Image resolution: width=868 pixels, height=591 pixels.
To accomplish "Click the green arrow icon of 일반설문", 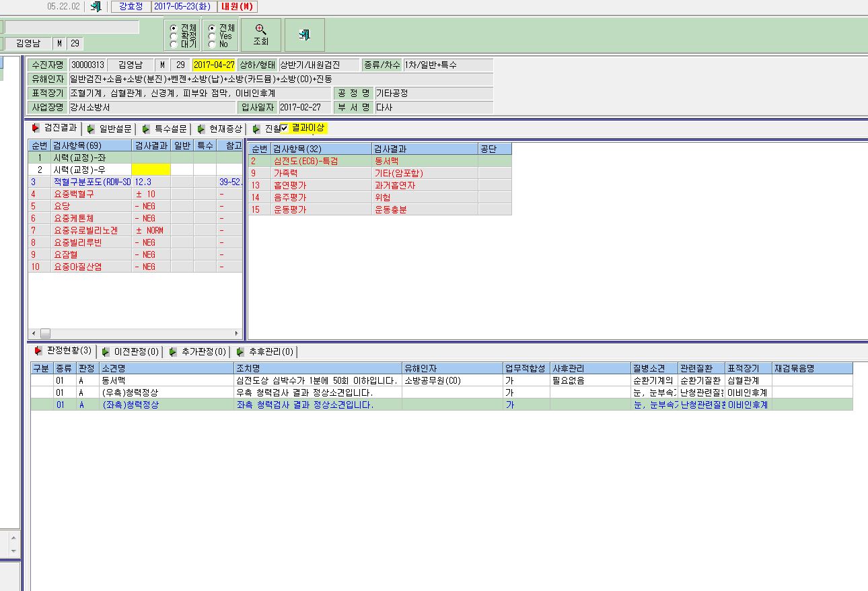I will [x=91, y=129].
